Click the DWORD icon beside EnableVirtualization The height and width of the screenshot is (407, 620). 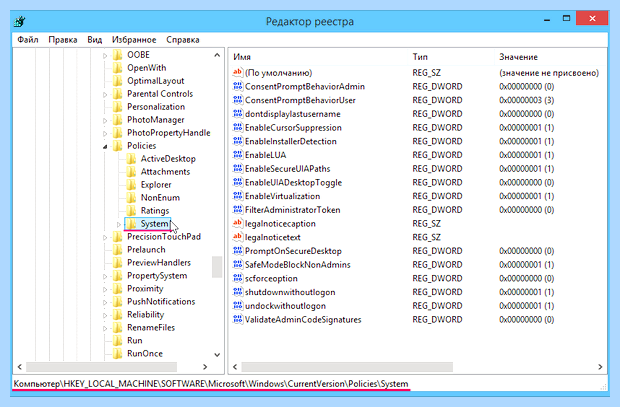(x=238, y=196)
